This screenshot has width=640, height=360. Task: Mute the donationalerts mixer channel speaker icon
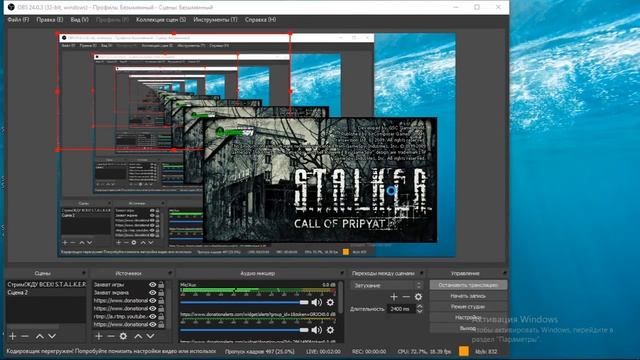pyautogui.click(x=316, y=330)
